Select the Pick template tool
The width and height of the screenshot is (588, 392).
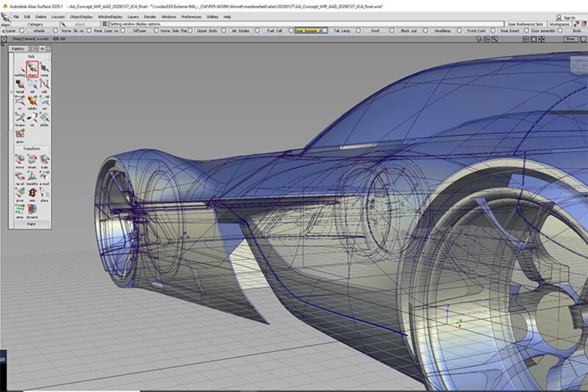[20, 86]
